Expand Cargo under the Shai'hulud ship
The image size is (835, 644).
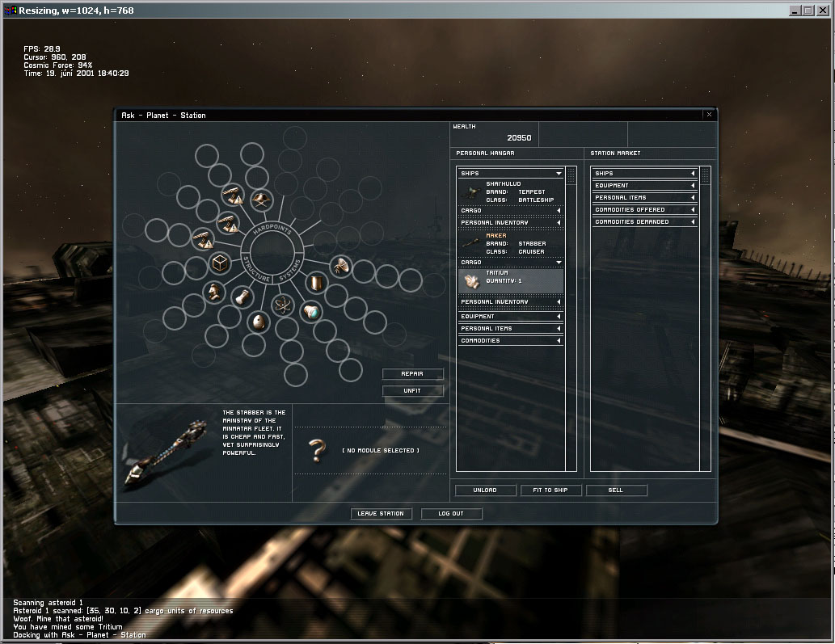510,210
